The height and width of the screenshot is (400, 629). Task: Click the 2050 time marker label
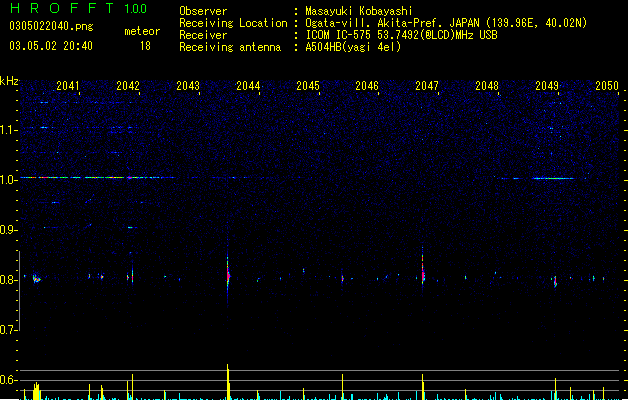tap(607, 85)
